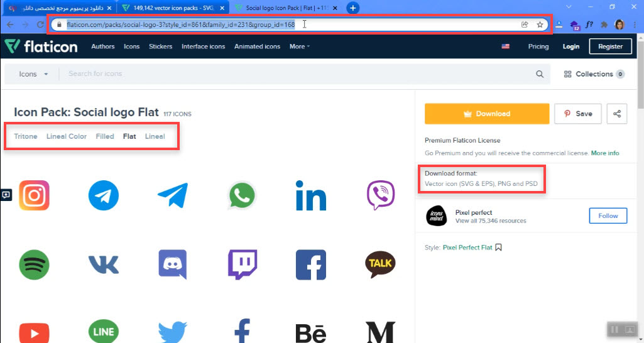Select the LinkedIn icon
644x343 pixels.
click(311, 195)
